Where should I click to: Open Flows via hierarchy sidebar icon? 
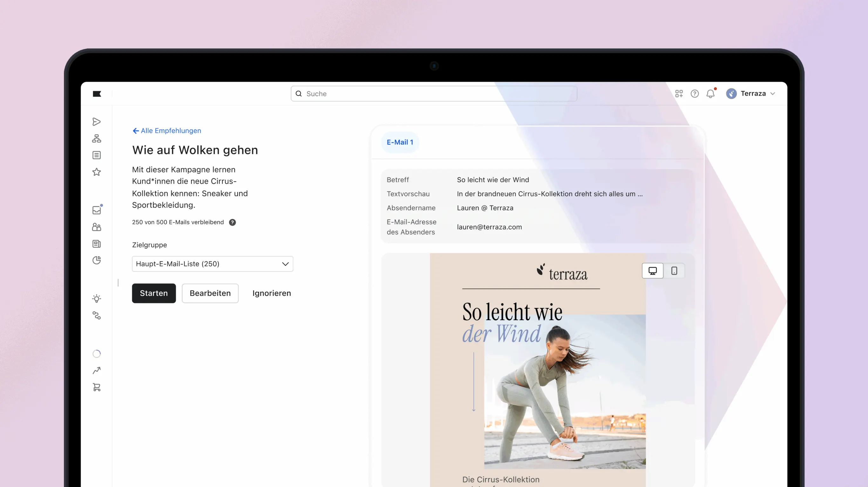point(96,139)
